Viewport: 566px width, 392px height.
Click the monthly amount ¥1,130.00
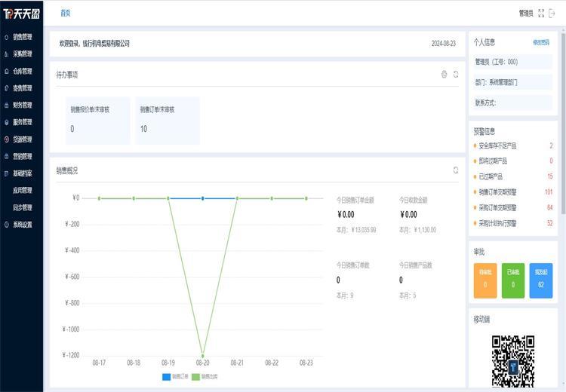(425, 230)
